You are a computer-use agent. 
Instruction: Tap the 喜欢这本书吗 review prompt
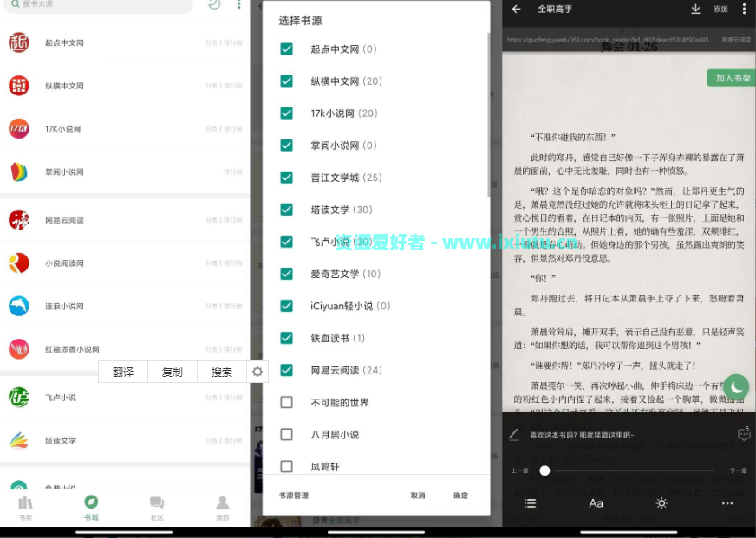coord(582,435)
